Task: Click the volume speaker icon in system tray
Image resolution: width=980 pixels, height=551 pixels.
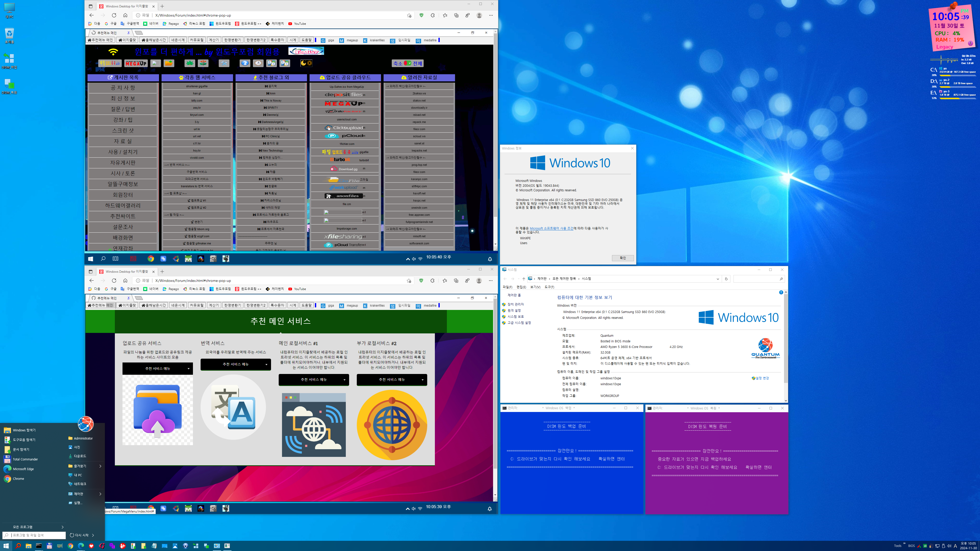Action: point(949,546)
